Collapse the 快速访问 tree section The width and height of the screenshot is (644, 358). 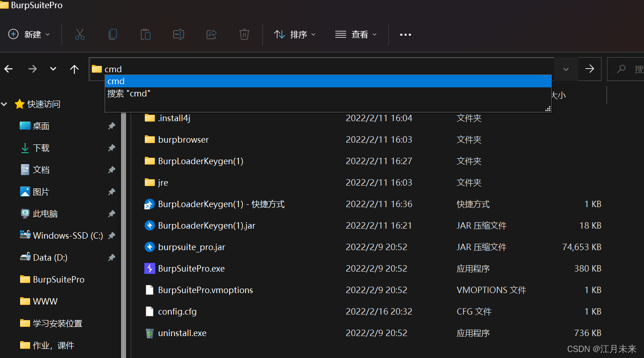(4, 104)
